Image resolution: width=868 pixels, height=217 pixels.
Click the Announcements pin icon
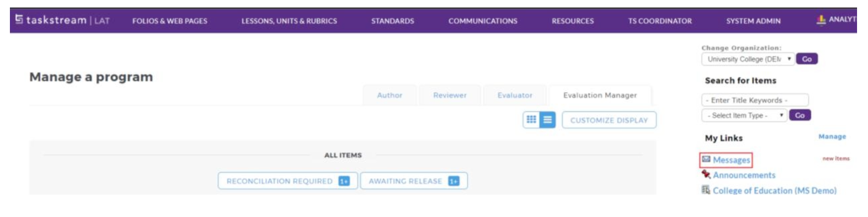point(706,174)
